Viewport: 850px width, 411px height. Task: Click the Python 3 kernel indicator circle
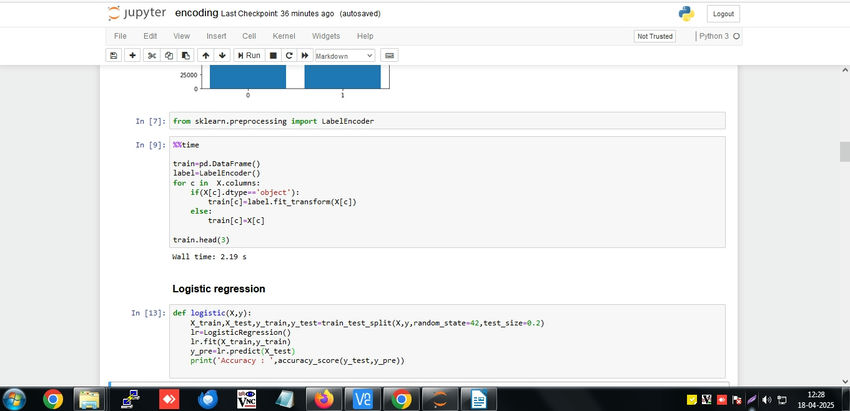(736, 36)
